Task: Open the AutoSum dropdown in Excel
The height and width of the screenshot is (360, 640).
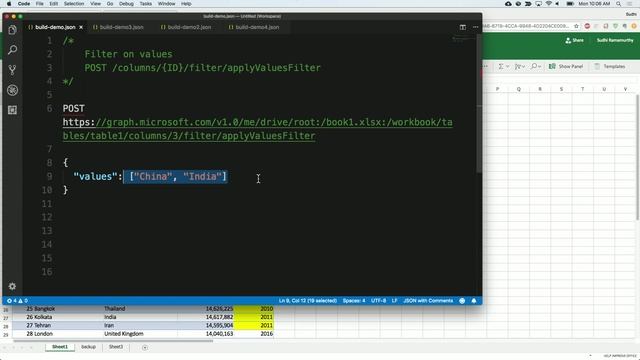Action: coord(503,66)
